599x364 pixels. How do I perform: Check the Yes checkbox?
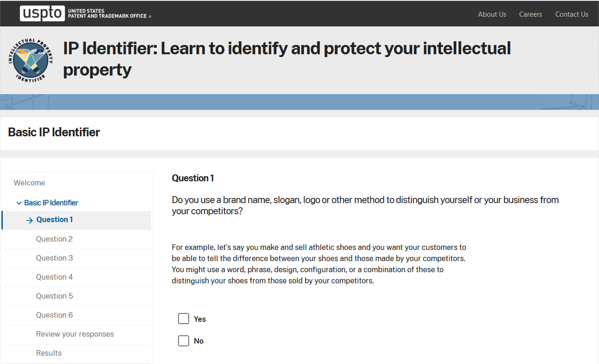pyautogui.click(x=184, y=319)
